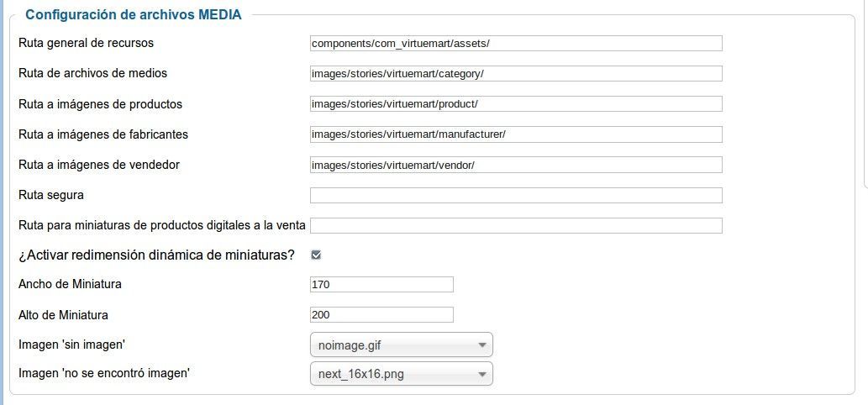Click the Ancho de Miniatura field showing 170
The height and width of the screenshot is (405, 868).
(381, 284)
